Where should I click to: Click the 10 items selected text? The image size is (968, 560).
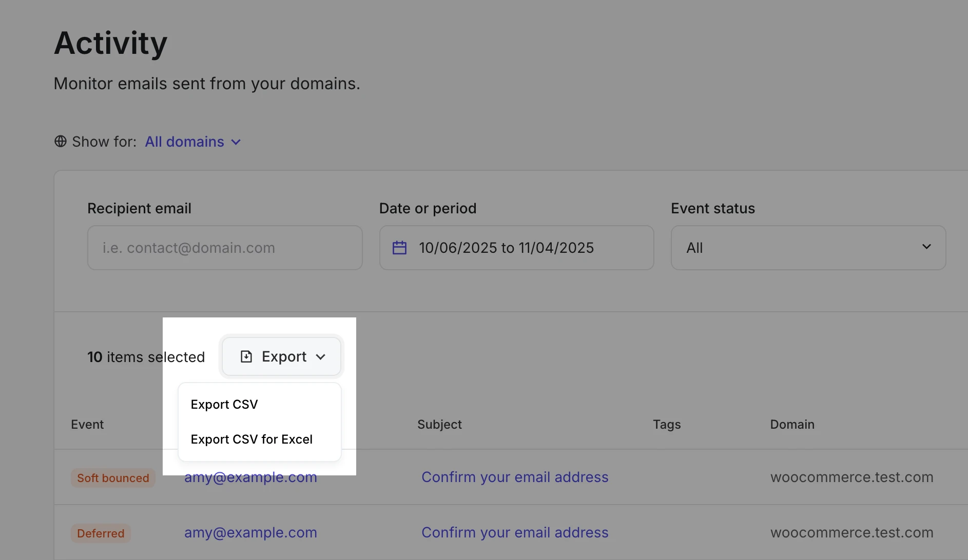146,357
